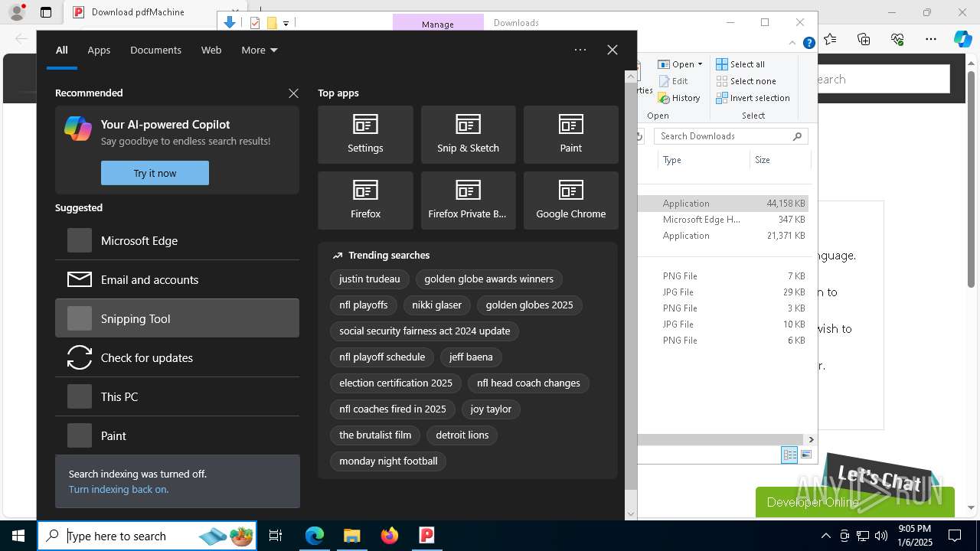
Task: Open Edge settings and more menu
Action: pos(930,39)
